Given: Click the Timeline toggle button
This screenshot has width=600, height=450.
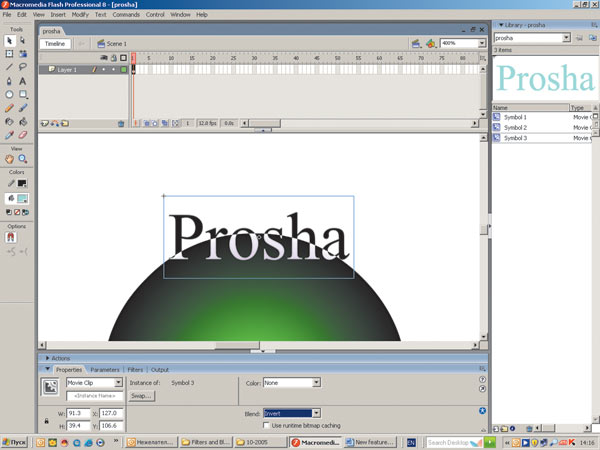Looking at the screenshot, I should (56, 44).
